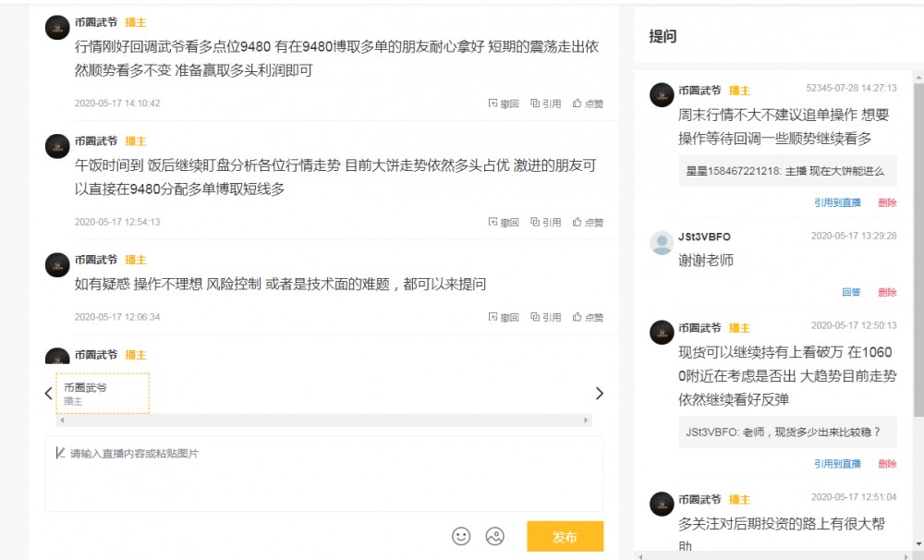Screen dimensions: 924x560
Task: Click 撤回 under the 12:54 message
Action: [x=505, y=223]
